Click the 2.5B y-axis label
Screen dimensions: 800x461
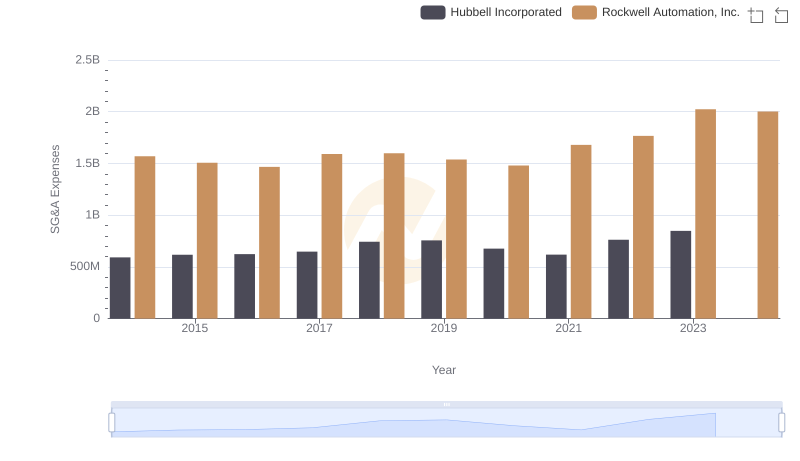[88, 60]
